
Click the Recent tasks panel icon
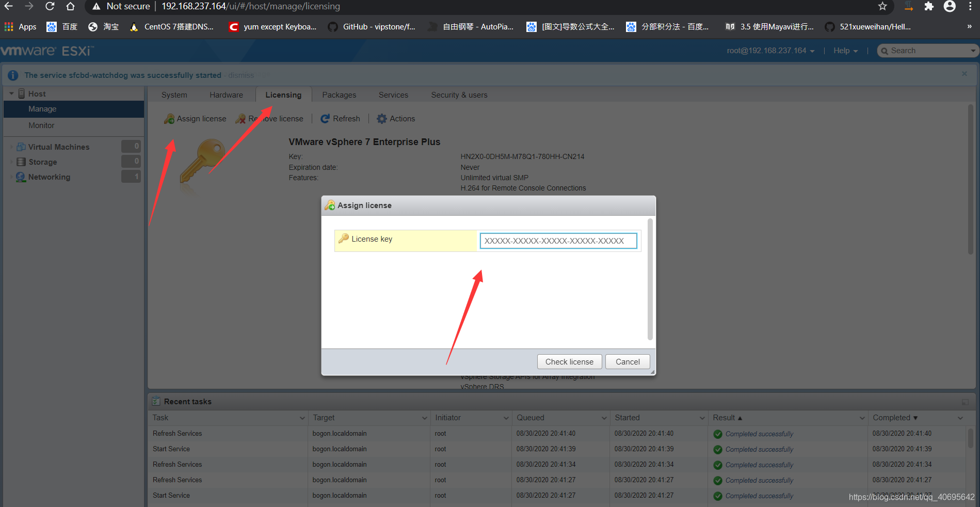(156, 401)
